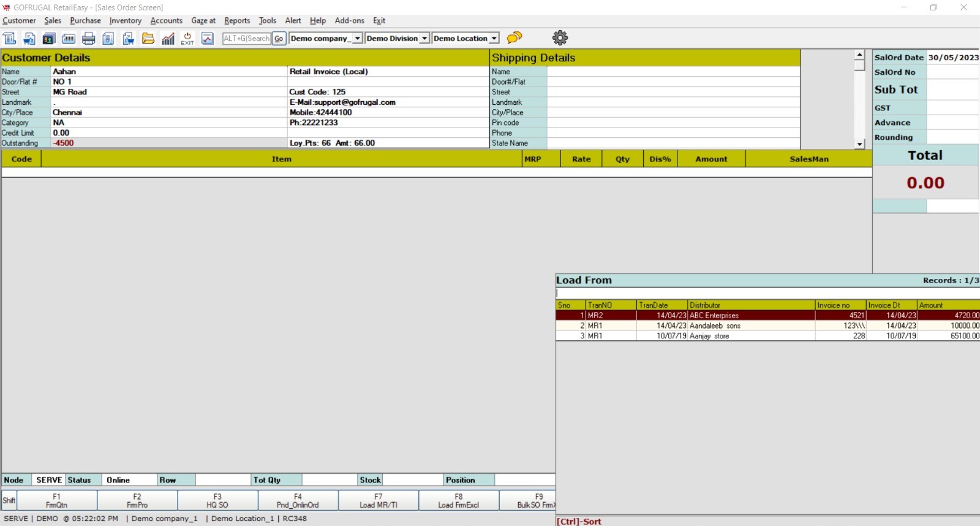The width and height of the screenshot is (980, 526).
Task: Open the Alert menu
Action: [293, 20]
